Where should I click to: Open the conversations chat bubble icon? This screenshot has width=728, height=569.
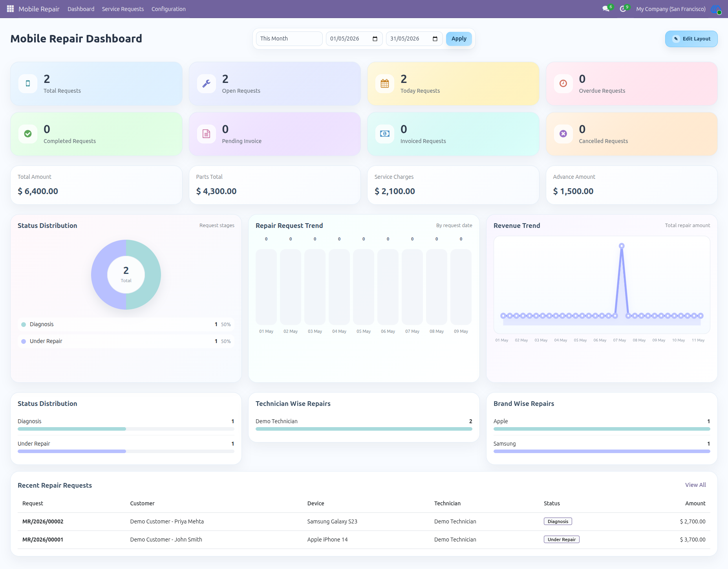(x=606, y=9)
